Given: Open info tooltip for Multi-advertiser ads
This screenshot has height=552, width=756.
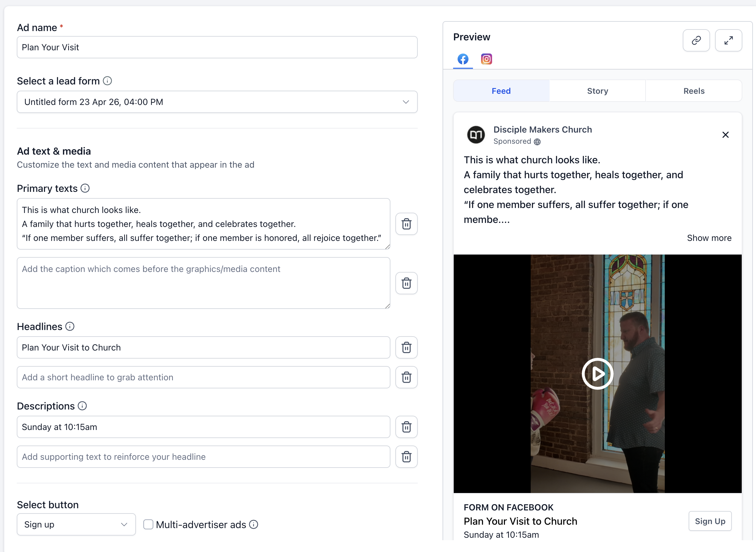Looking at the screenshot, I should (254, 525).
